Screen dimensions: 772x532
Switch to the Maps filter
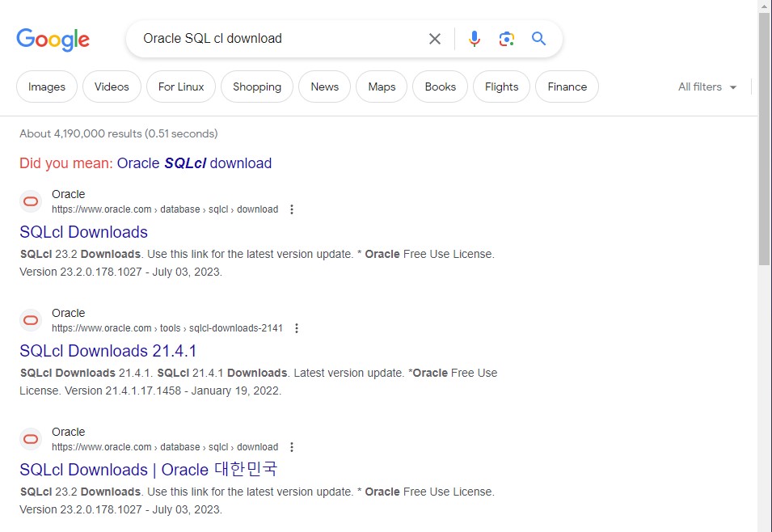pos(382,87)
